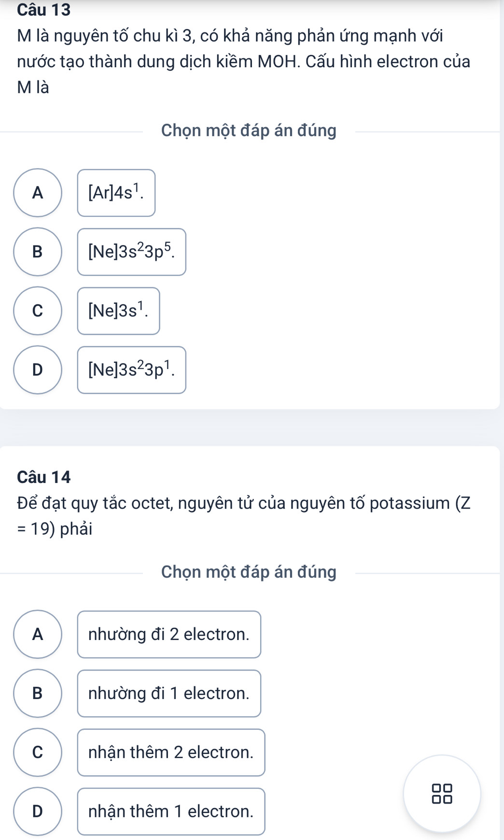The image size is (504, 840).
Task: Select radio B for Câu 13
Action: click(x=38, y=252)
